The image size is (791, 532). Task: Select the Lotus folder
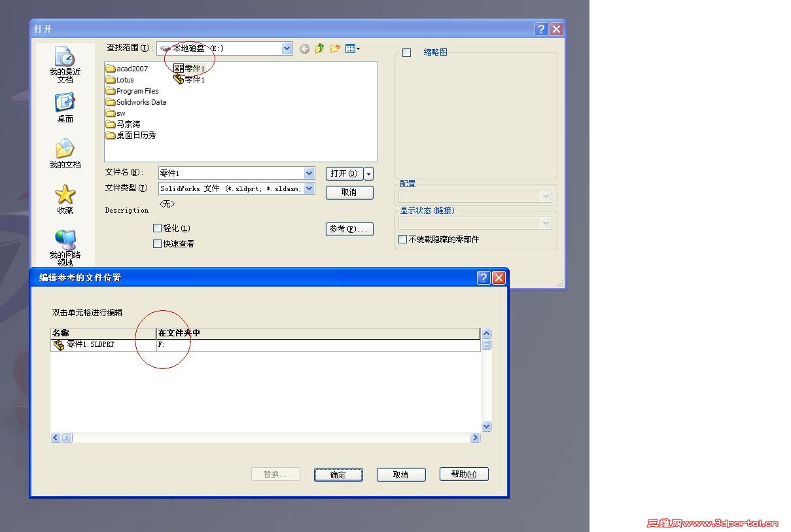[120, 80]
